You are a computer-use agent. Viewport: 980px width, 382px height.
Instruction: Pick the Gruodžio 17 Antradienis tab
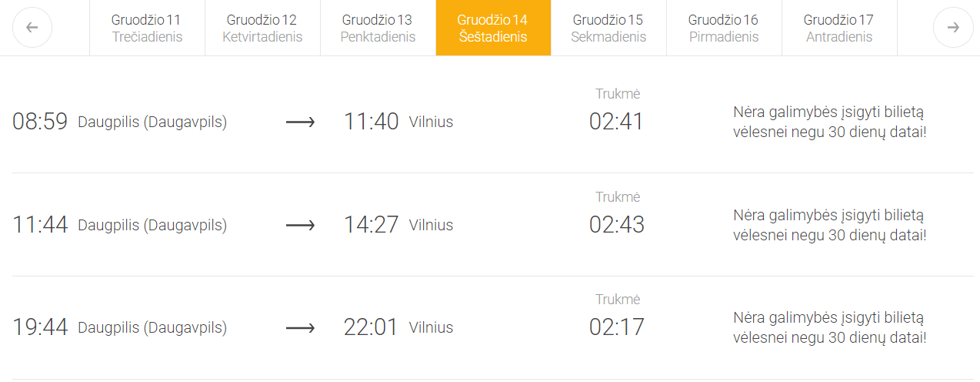pyautogui.click(x=839, y=28)
